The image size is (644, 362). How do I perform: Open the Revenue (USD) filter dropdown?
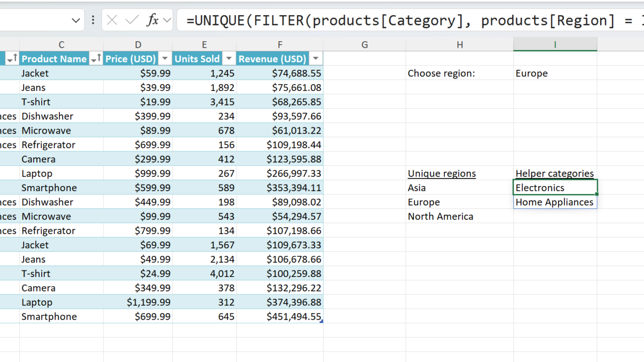pos(315,59)
